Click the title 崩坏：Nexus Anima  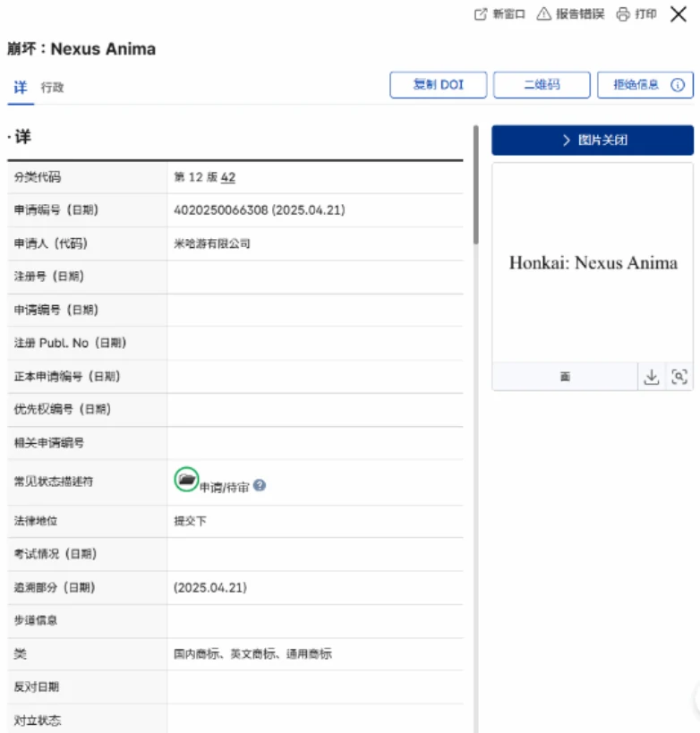(x=81, y=48)
